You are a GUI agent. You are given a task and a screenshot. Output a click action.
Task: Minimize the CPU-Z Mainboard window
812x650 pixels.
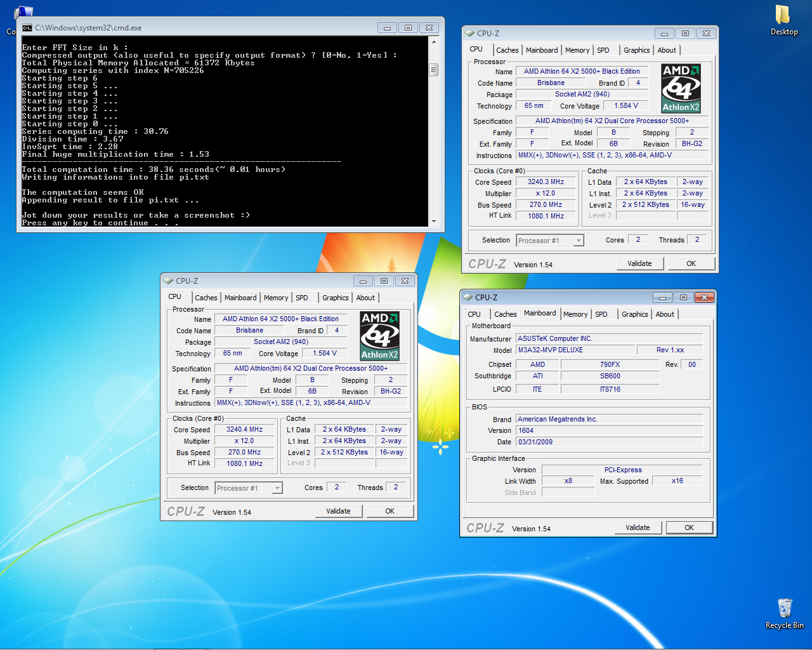click(x=662, y=297)
